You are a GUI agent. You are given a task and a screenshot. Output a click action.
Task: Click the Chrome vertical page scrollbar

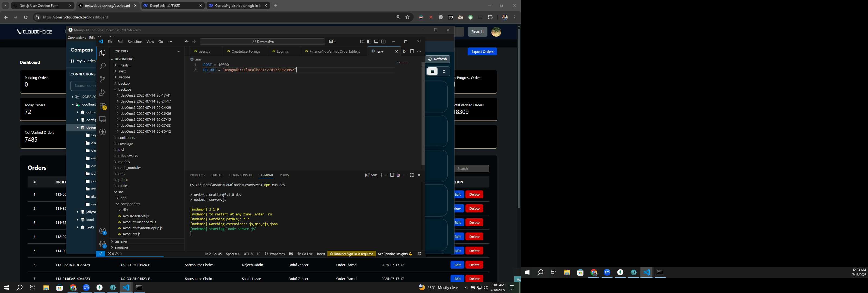[x=519, y=118]
